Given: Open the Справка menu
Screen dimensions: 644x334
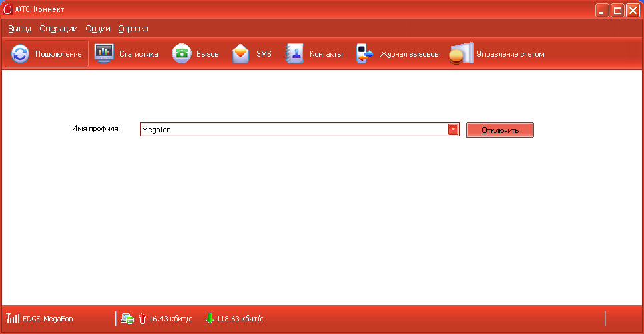Looking at the screenshot, I should pyautogui.click(x=133, y=29).
